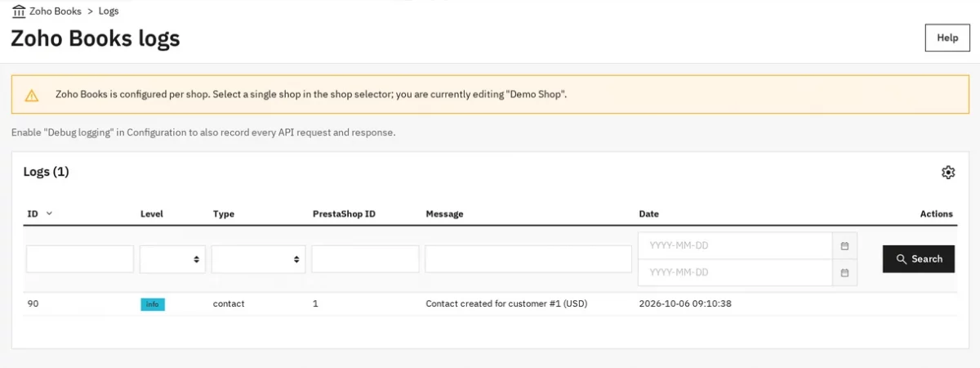
Task: Click the Help button
Action: tap(947, 38)
